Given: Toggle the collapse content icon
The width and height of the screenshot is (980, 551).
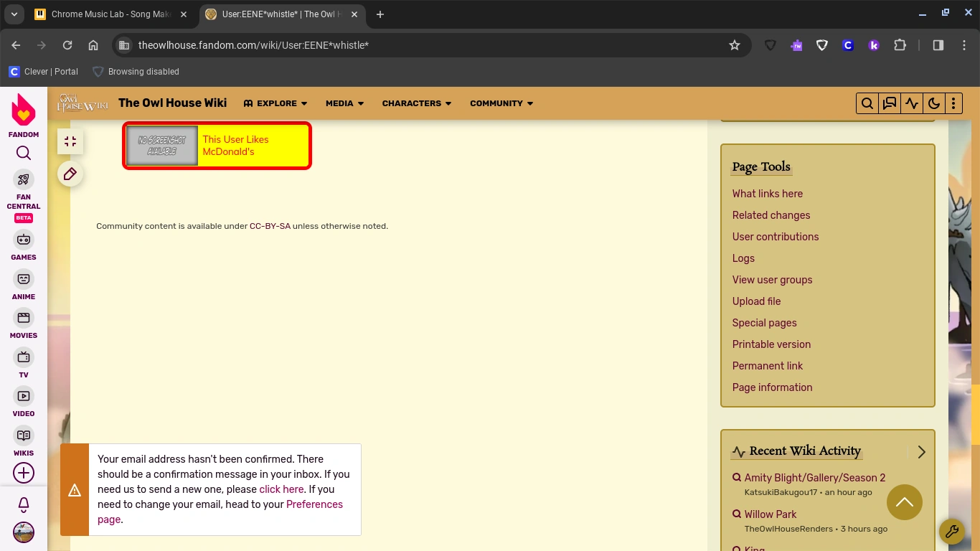Looking at the screenshot, I should click(x=70, y=141).
